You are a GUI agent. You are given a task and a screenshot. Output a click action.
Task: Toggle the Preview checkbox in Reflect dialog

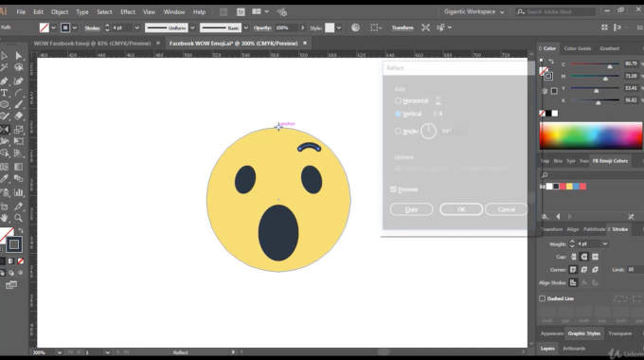[393, 189]
